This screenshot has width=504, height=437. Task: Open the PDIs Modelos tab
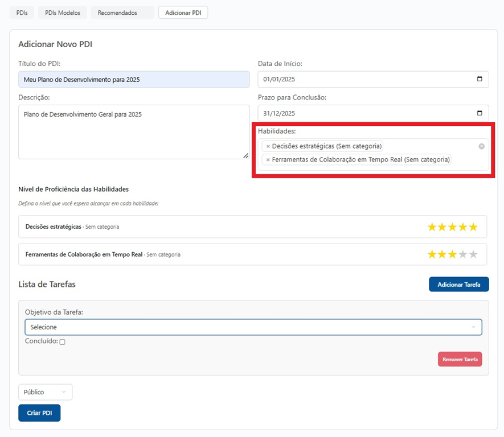pyautogui.click(x=63, y=13)
